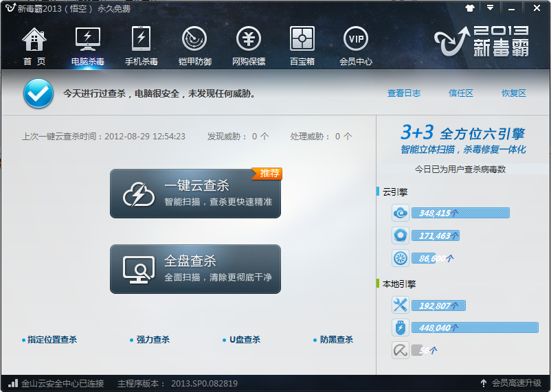Click the skin-change shirt icon in title bar
The height and width of the screenshot is (392, 551).
tap(470, 8)
